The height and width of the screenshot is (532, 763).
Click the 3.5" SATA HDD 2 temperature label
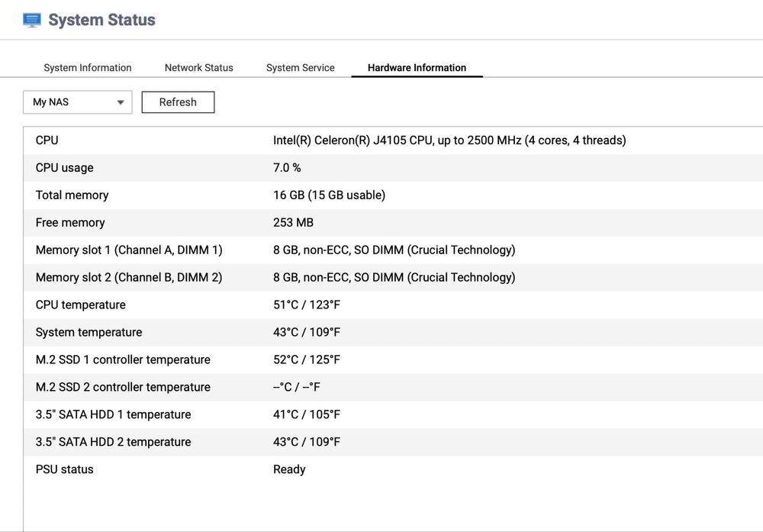(x=113, y=442)
